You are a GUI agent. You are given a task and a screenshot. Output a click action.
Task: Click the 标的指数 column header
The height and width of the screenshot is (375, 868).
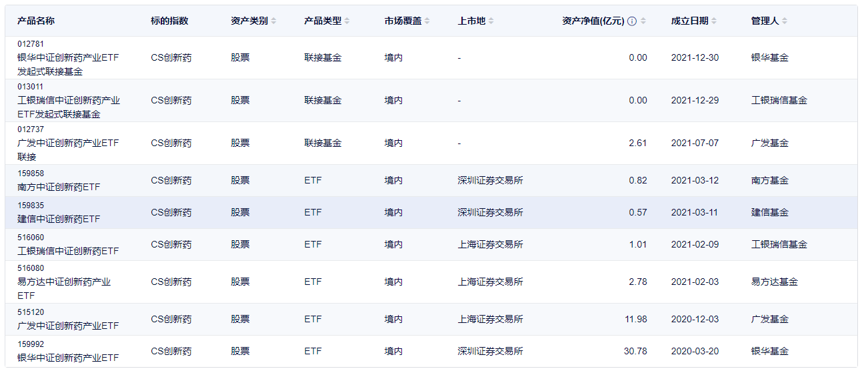(169, 21)
